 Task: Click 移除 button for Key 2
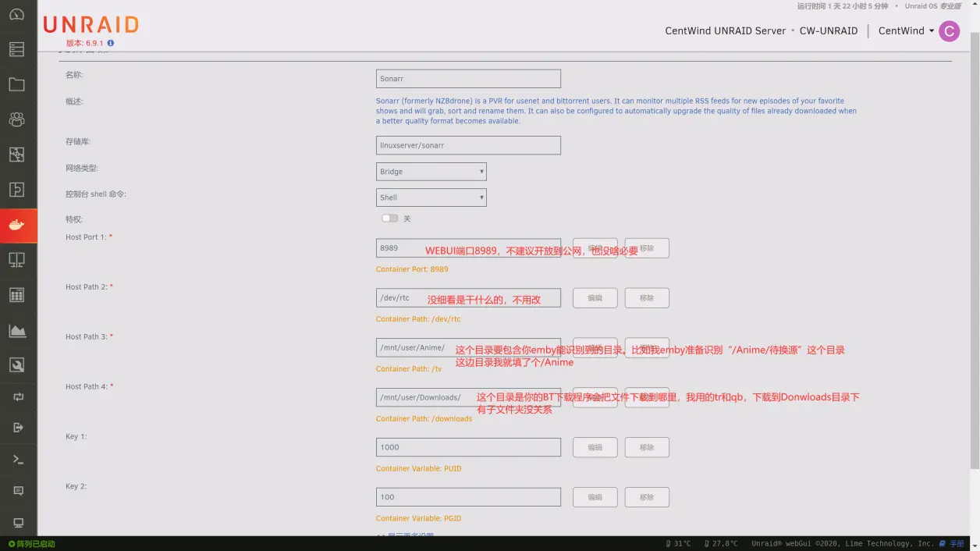(x=647, y=497)
